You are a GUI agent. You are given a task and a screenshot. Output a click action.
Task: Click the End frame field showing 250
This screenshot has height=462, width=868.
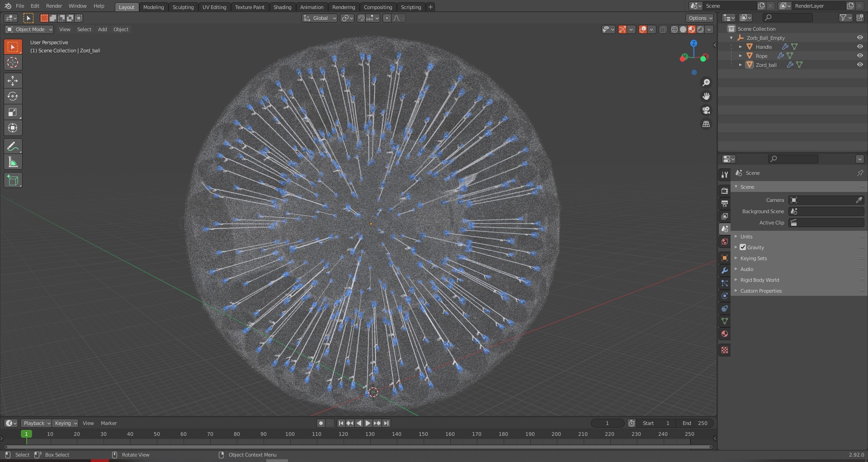point(695,423)
